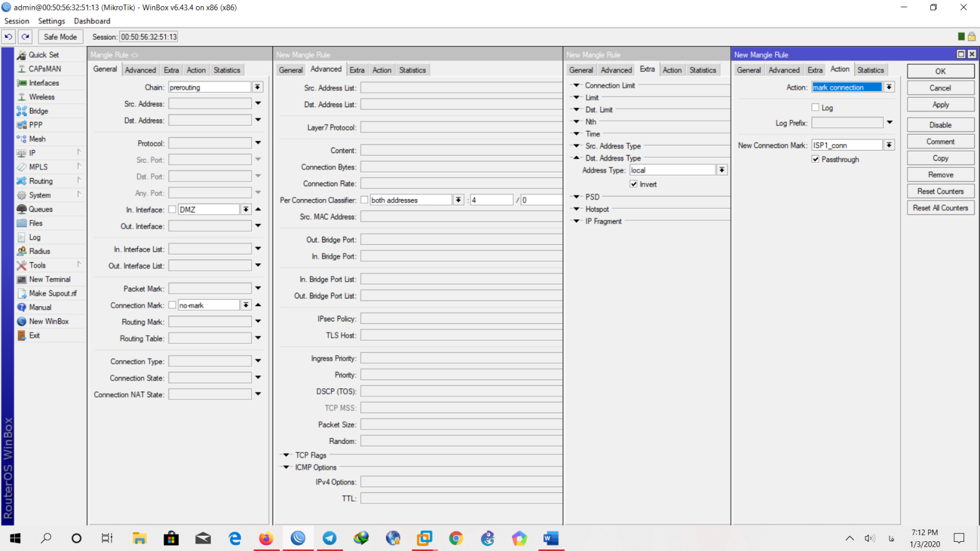Screen dimensions: 980x551
Task: Open Radius in sidebar
Action: (x=39, y=252)
